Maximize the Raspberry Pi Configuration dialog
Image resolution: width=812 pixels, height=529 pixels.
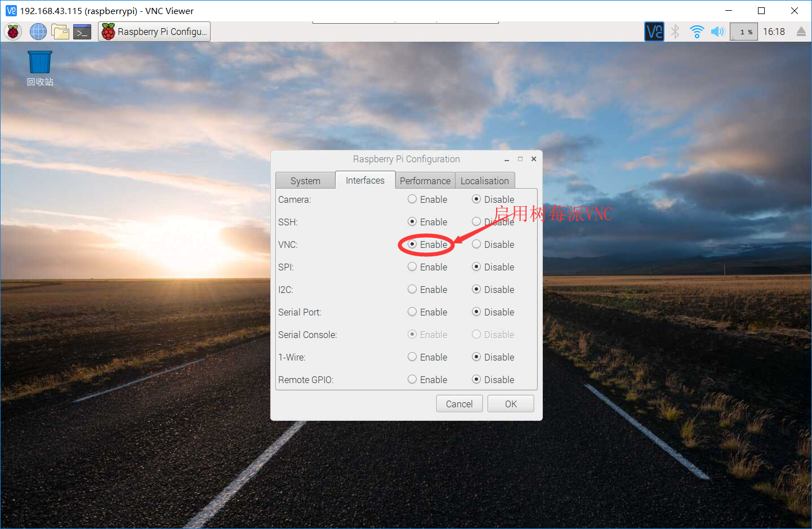520,159
